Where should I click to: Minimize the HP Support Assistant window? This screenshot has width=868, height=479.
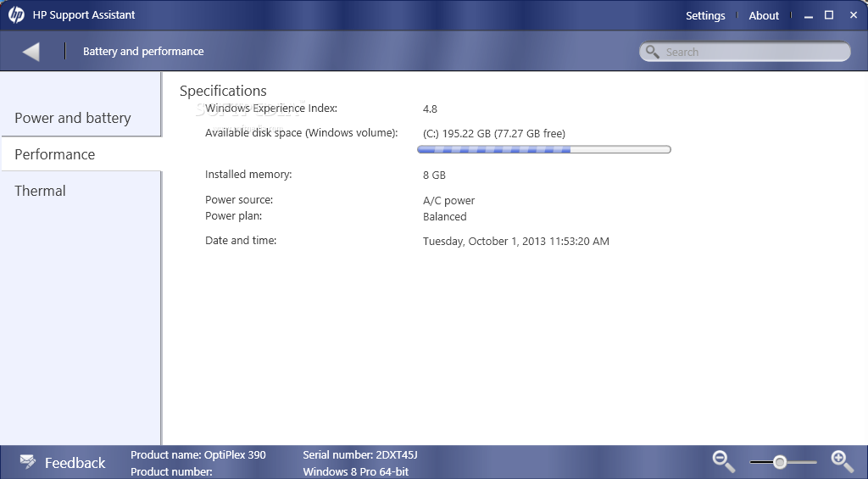click(x=808, y=15)
